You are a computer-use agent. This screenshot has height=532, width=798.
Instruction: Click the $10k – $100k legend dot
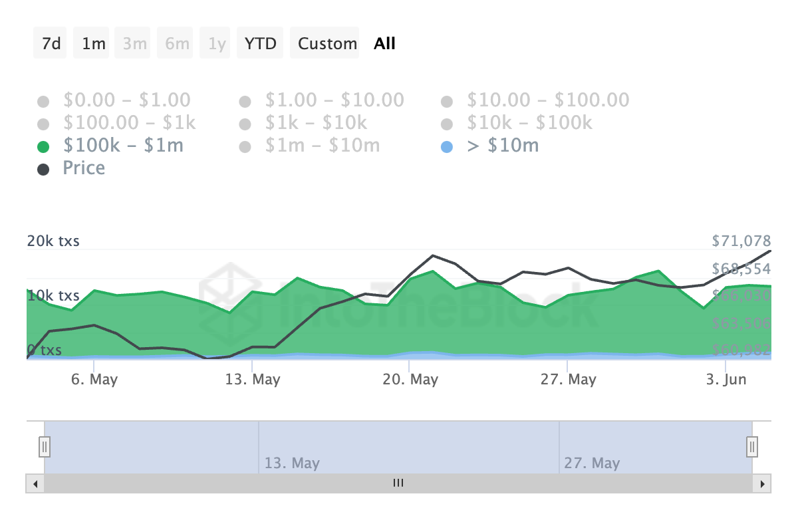coord(447,124)
